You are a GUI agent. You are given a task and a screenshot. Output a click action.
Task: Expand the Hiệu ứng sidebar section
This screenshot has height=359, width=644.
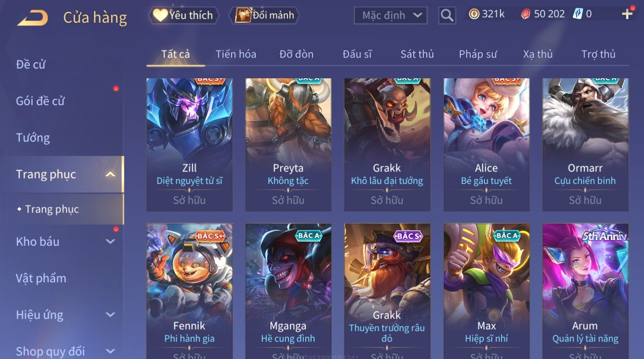coord(110,314)
